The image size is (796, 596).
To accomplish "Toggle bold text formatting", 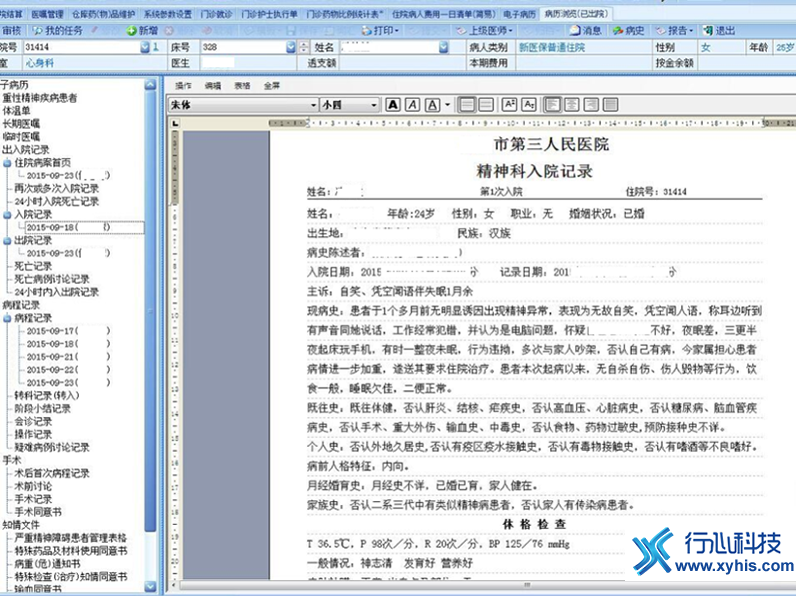I will tap(392, 105).
